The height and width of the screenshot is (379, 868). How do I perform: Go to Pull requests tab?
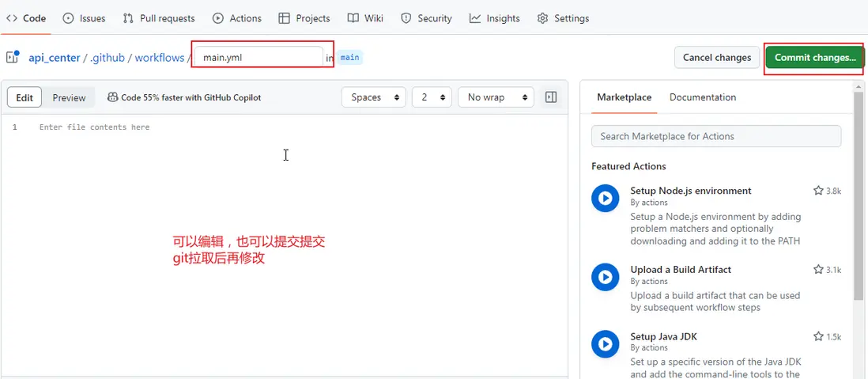pos(159,18)
